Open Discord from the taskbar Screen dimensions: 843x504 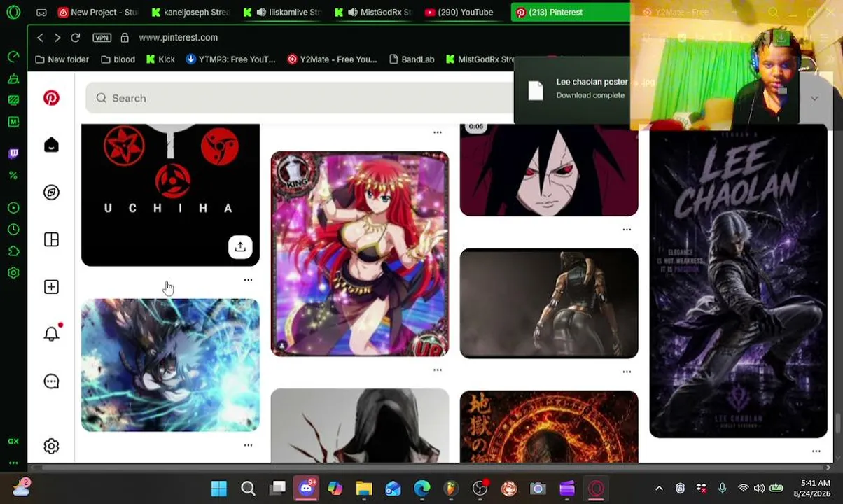(x=306, y=488)
